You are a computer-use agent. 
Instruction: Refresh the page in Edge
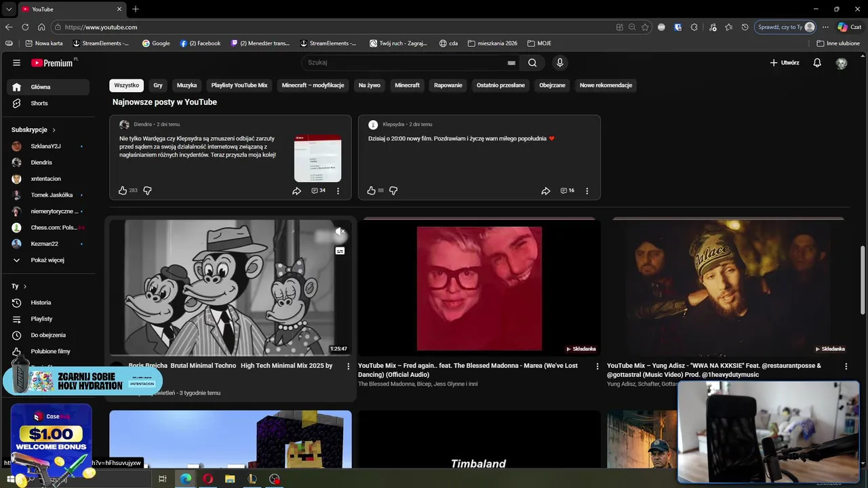(25, 27)
